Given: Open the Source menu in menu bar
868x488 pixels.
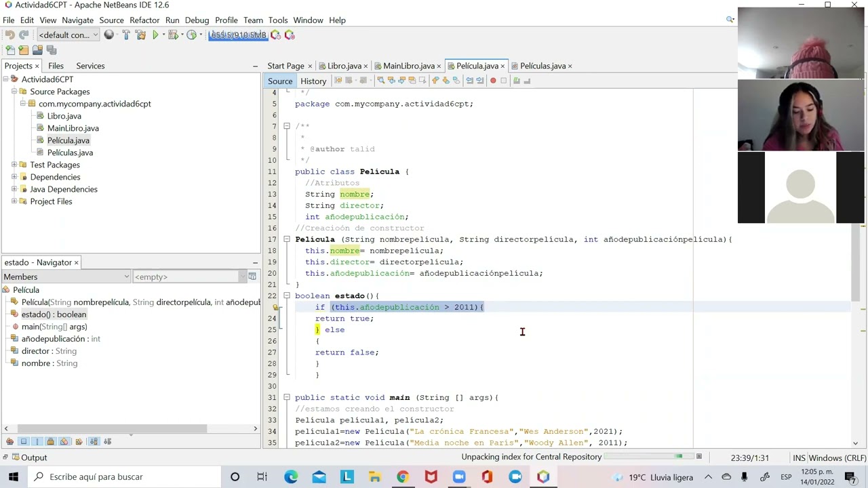Looking at the screenshot, I should (111, 20).
